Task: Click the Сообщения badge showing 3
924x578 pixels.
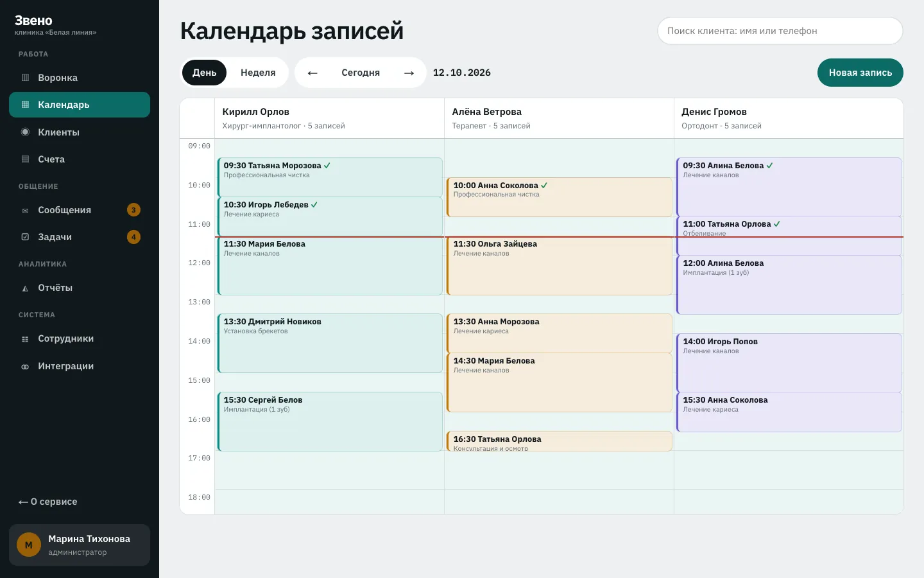Action: [x=133, y=210]
